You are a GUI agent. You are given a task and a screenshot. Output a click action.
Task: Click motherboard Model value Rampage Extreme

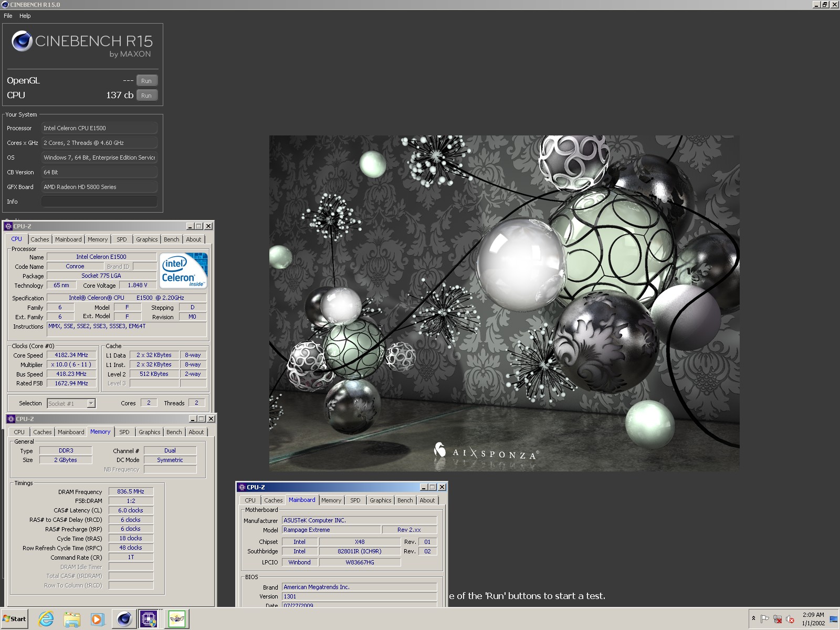coord(331,530)
